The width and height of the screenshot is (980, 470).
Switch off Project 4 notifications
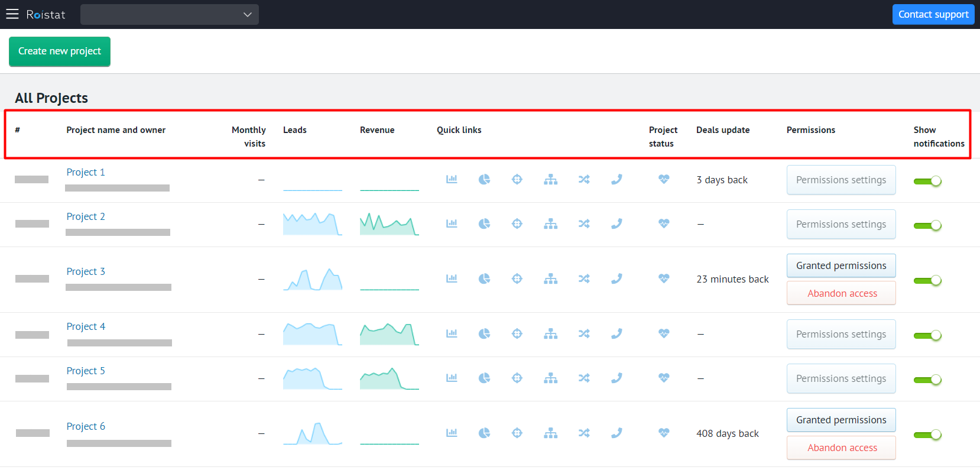pyautogui.click(x=927, y=335)
